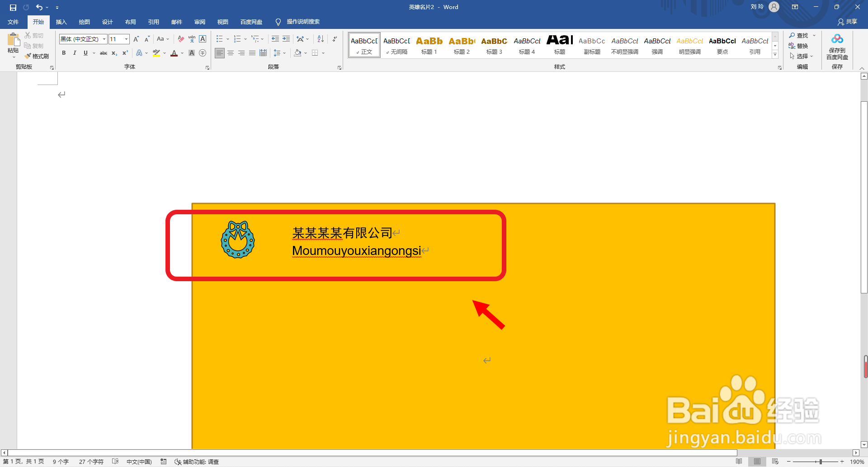
Task: Click the zoom in plus button
Action: 842,462
